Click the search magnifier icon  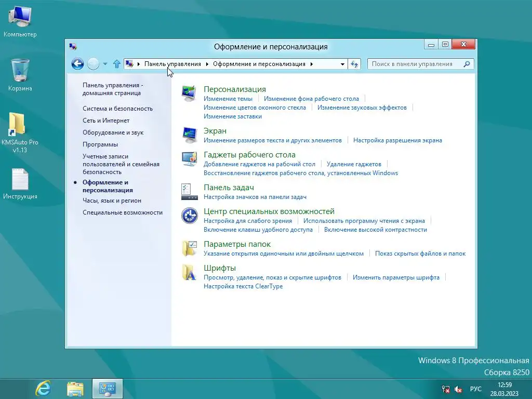(467, 64)
